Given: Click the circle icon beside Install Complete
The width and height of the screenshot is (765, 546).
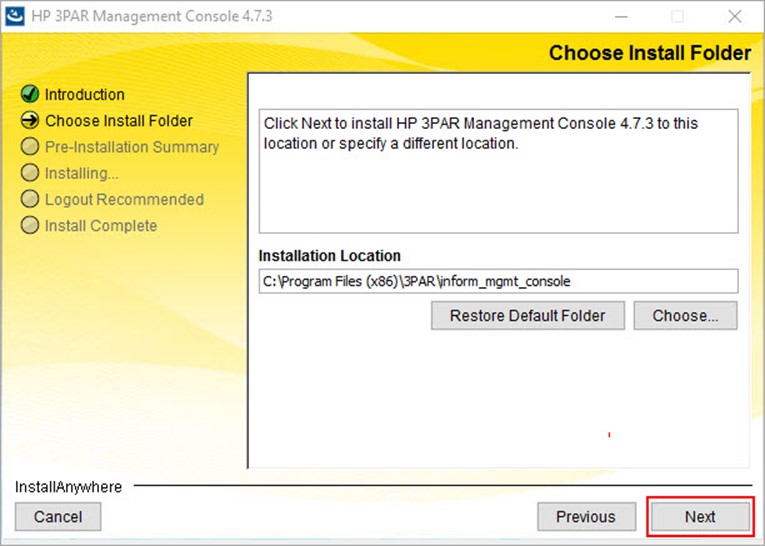Looking at the screenshot, I should pos(30,225).
